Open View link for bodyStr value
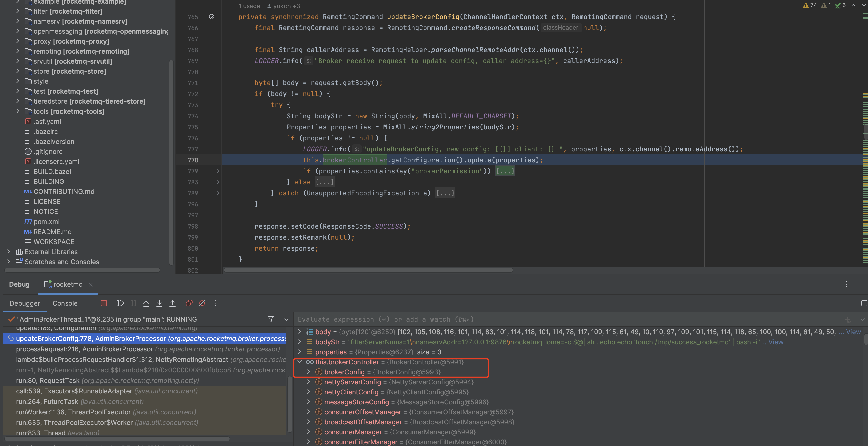Viewport: 868px width, 446px height. click(x=775, y=342)
